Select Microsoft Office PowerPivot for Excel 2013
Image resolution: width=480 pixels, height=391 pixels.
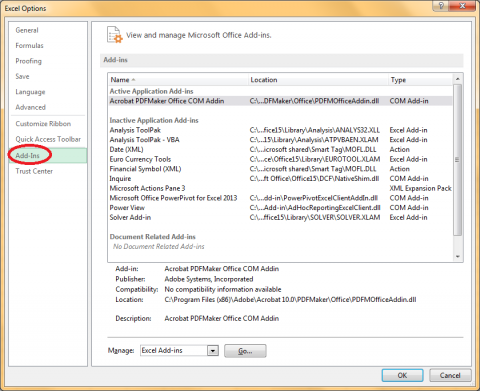pos(280,198)
